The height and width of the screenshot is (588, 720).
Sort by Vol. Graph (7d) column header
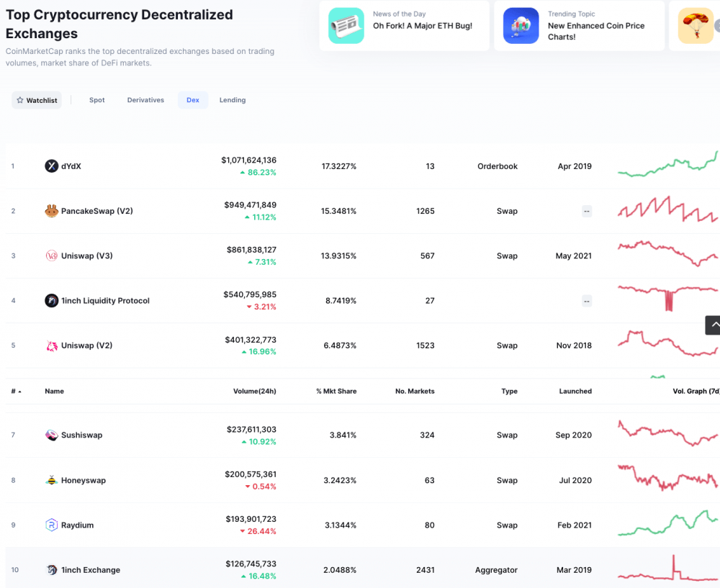click(696, 391)
